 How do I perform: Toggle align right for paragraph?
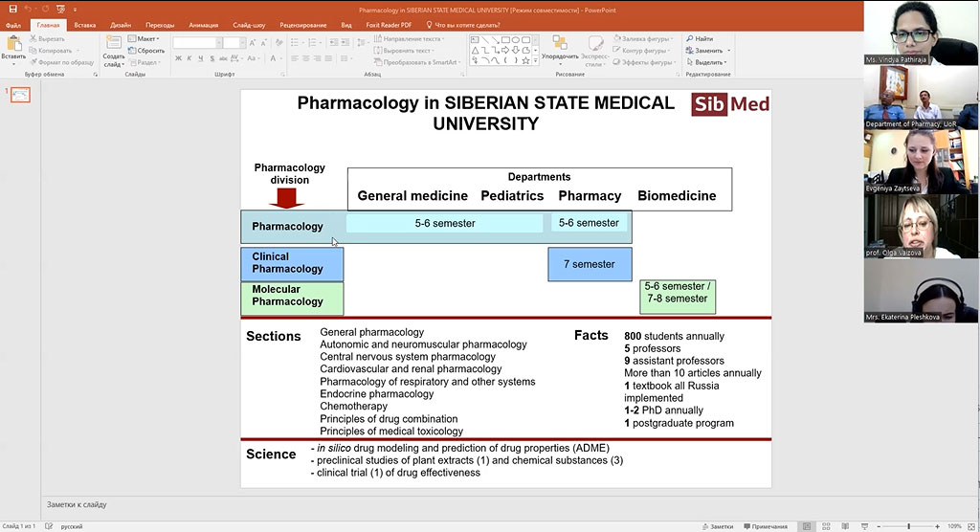click(317, 58)
